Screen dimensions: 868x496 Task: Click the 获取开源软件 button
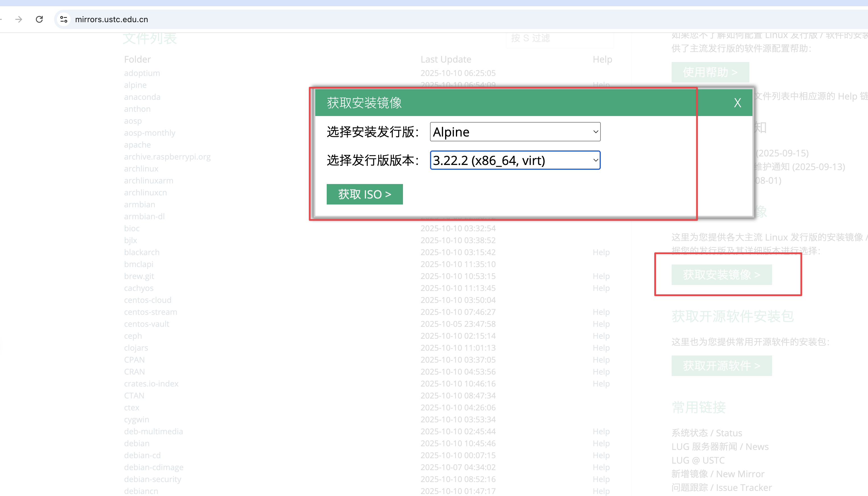pyautogui.click(x=721, y=365)
